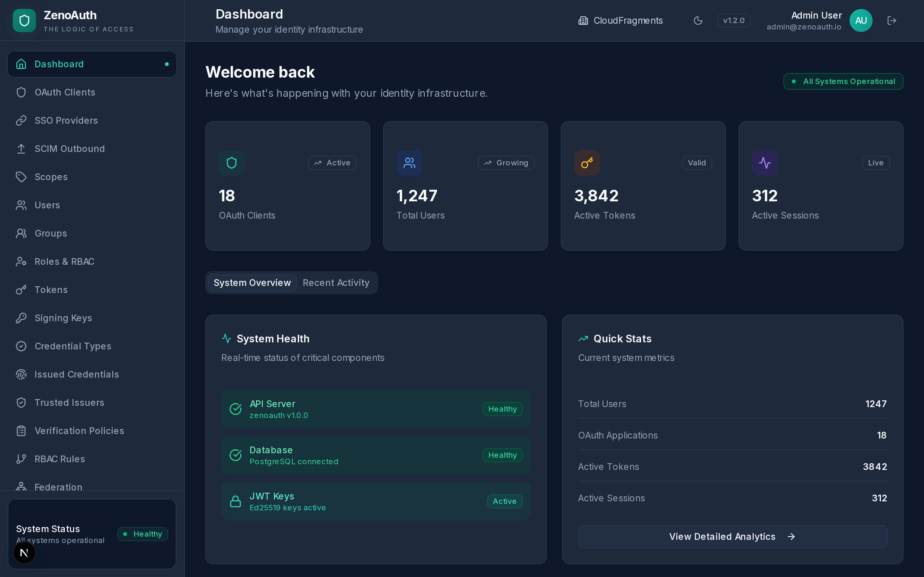The width and height of the screenshot is (924, 577).
Task: Open the CloudFragments organization selector
Action: (x=620, y=20)
